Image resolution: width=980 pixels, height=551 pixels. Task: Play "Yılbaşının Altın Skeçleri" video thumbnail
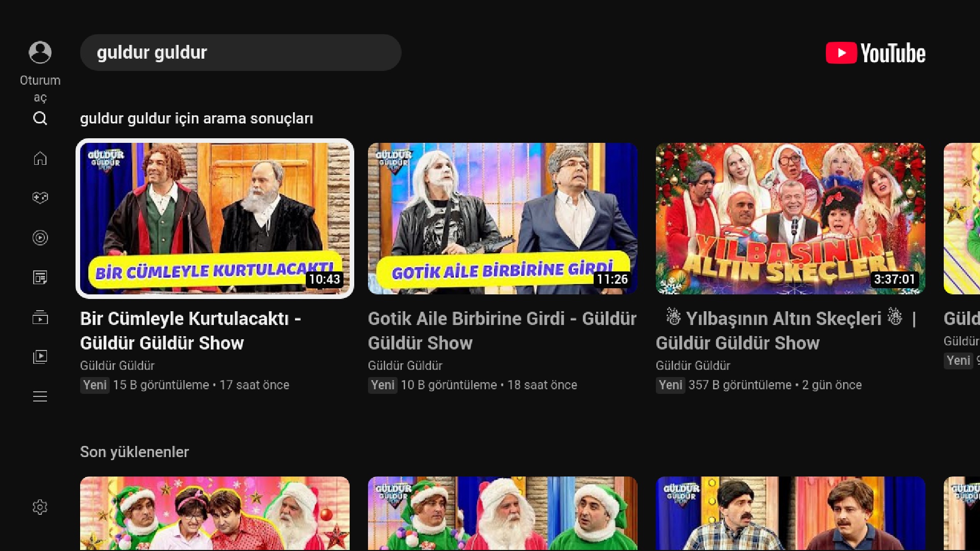coord(791,218)
